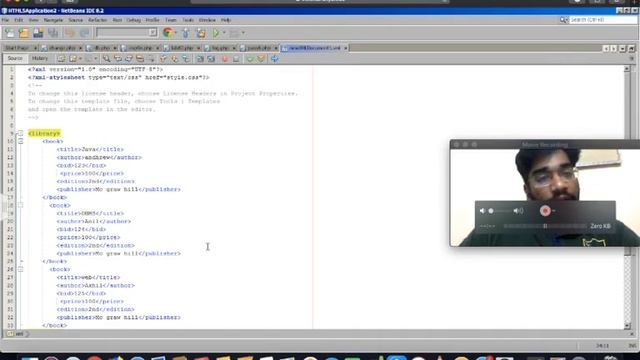Open the Run Project dropdown arrow

(224, 33)
